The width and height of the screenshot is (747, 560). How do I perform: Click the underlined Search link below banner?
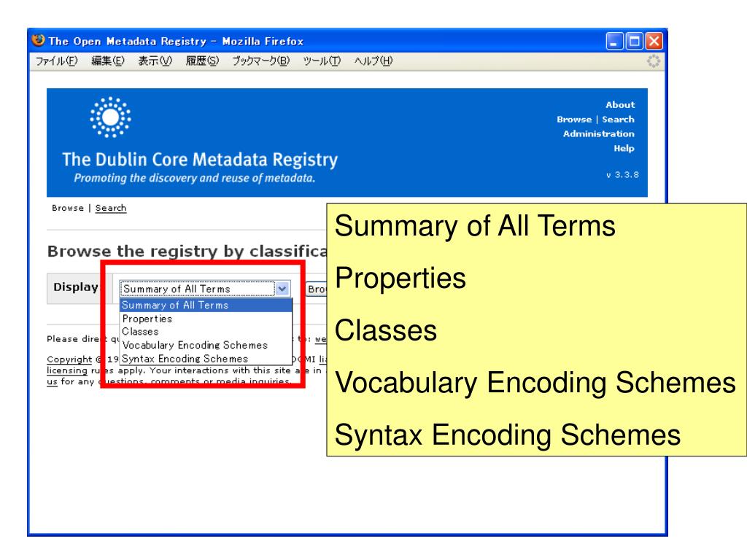pyautogui.click(x=111, y=208)
